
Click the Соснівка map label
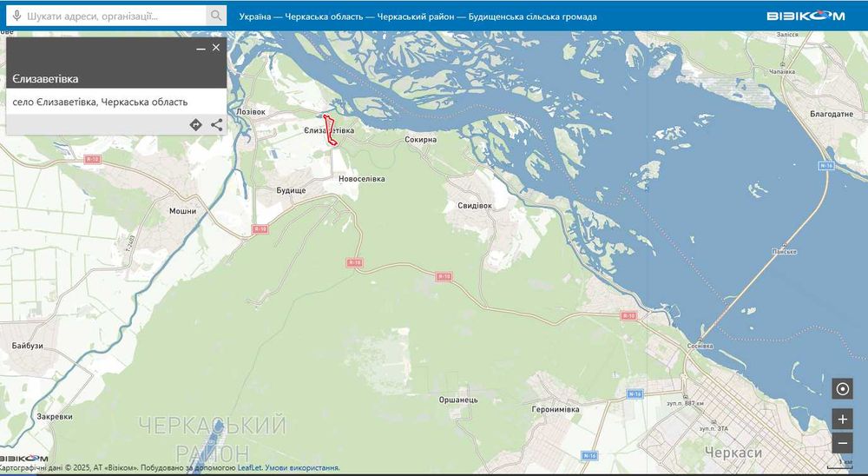[x=700, y=346]
